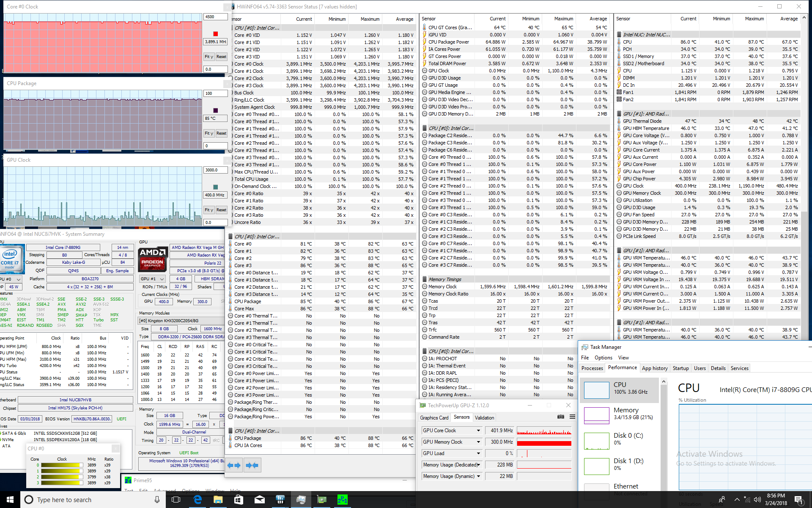This screenshot has height=508, width=812.
Task: Switch to HWiNFO64 in the taskbar
Action: pos(280,500)
